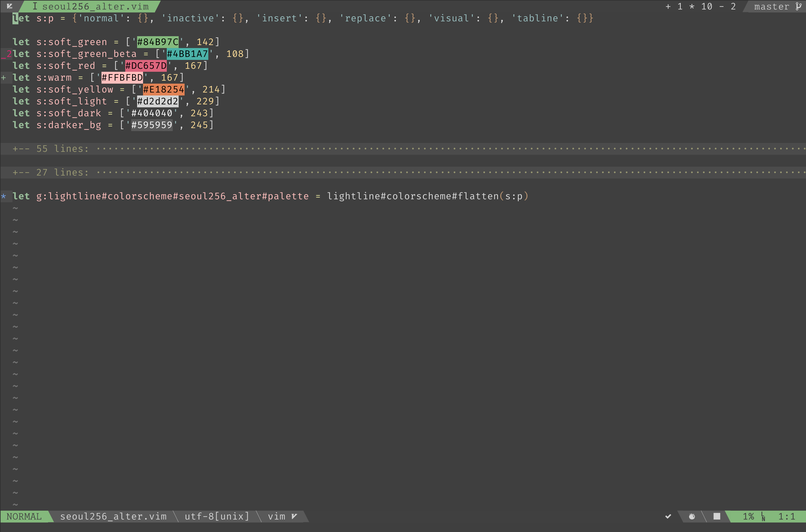The height and width of the screenshot is (532, 806).
Task: Click the blue asterisk sign on the last line
Action: point(4,196)
